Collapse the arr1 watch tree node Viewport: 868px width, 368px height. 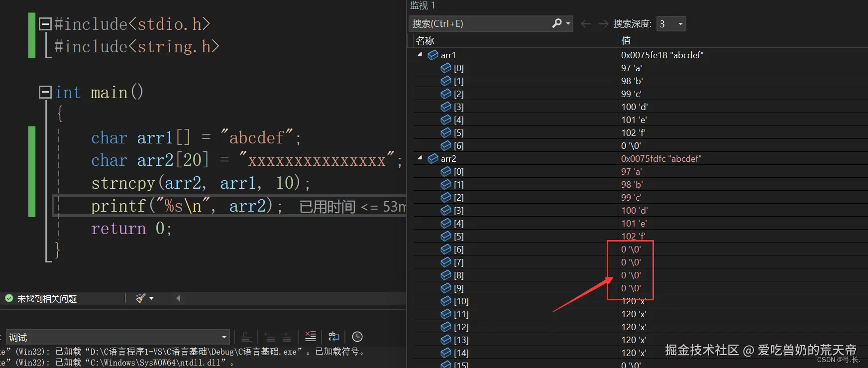[x=420, y=54]
